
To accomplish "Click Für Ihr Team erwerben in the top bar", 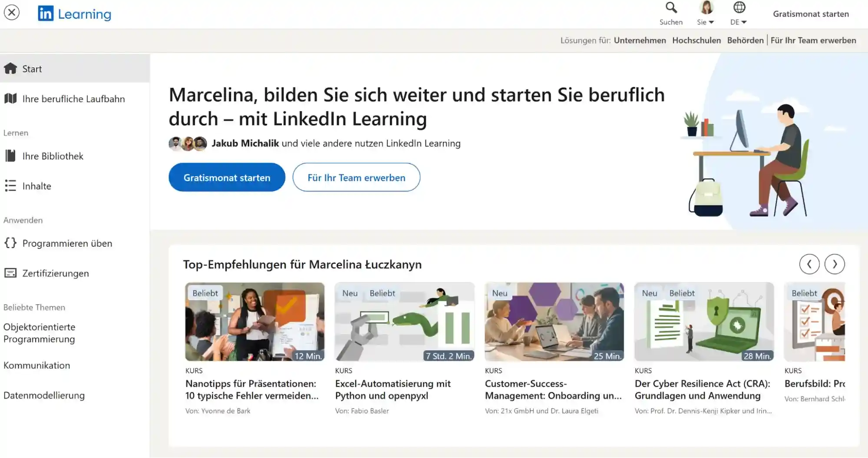I will 813,40.
